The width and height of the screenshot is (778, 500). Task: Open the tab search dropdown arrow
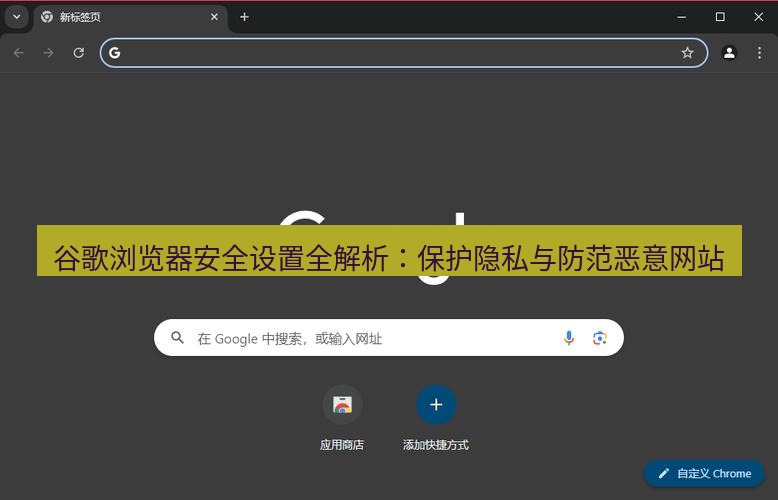[x=16, y=17]
